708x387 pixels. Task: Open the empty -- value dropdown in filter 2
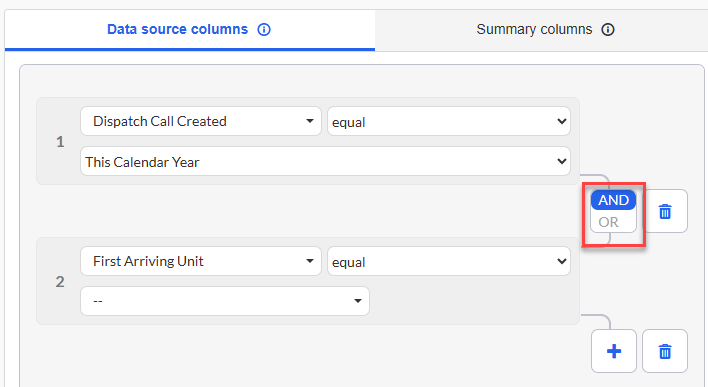click(x=225, y=301)
